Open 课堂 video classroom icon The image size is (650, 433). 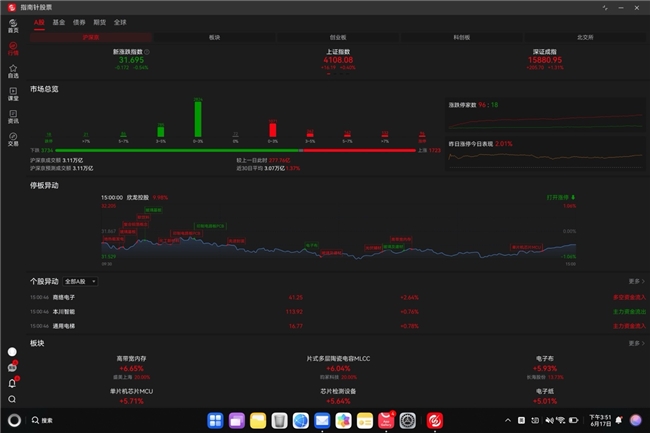pos(13,94)
